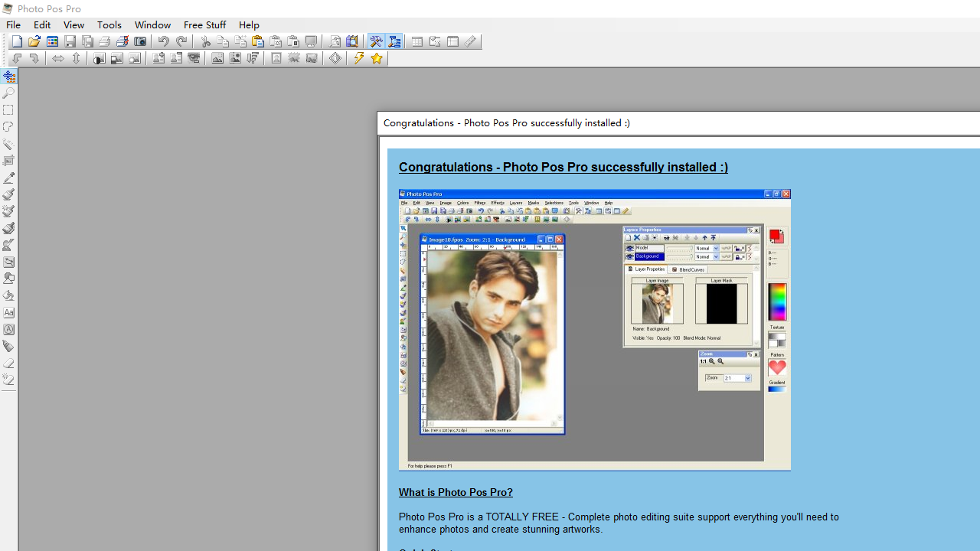Select the Eraser tool near the toolbox bottom

coord(8,363)
